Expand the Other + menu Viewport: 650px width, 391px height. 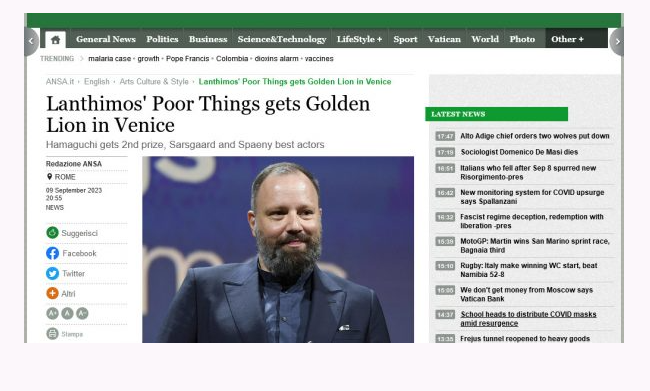click(x=567, y=39)
